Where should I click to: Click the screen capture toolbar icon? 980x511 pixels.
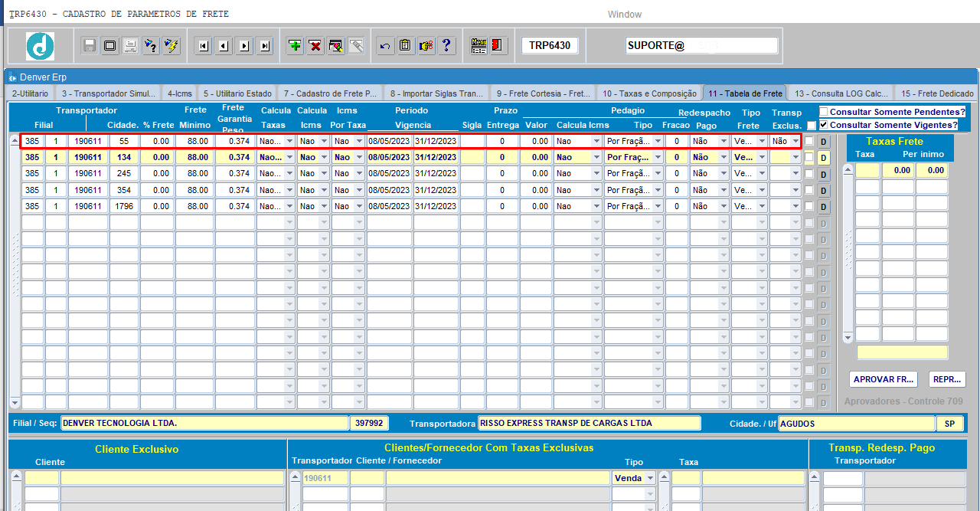click(x=110, y=45)
